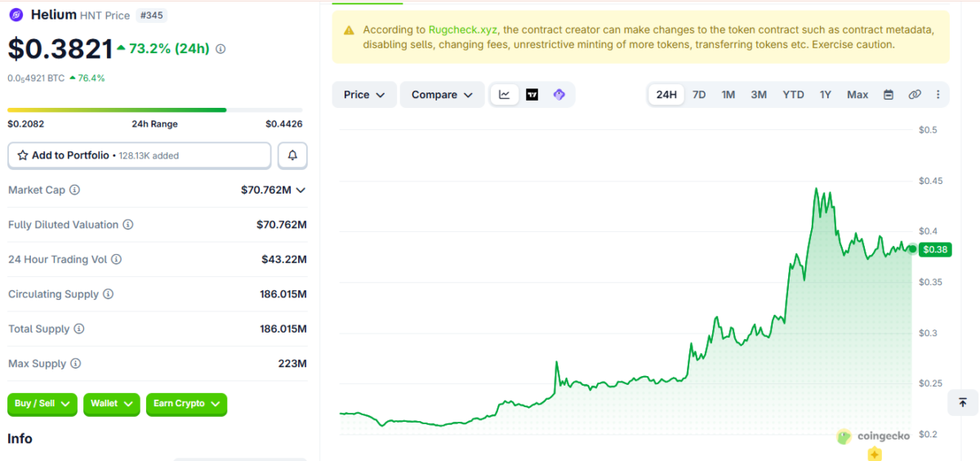Expand the Market Cap chevron
This screenshot has width=980, height=461.
point(301,190)
